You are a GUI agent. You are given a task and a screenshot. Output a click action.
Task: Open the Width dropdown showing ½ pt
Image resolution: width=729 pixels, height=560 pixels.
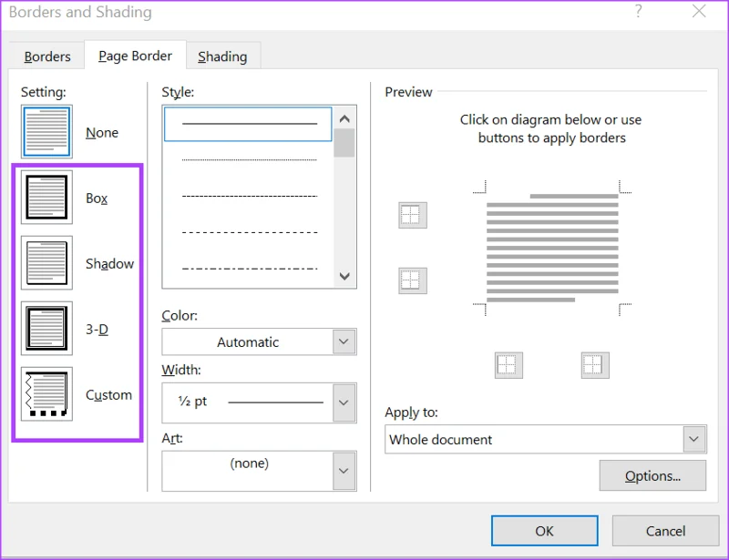click(259, 402)
